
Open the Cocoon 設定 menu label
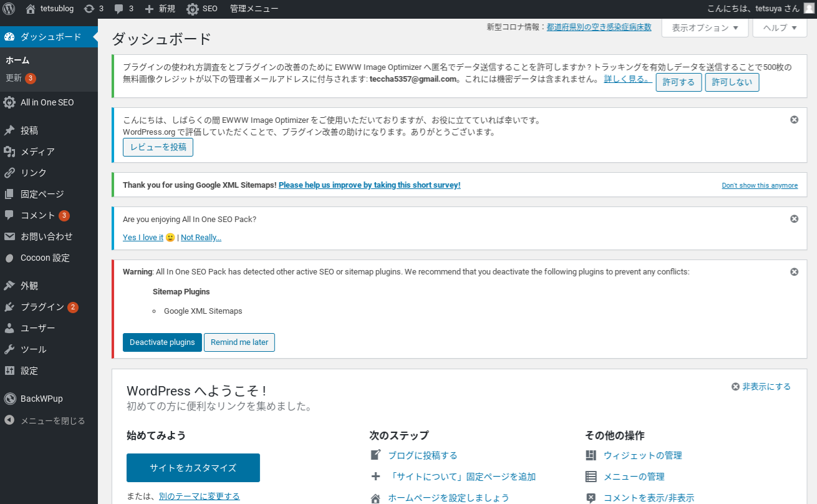click(45, 258)
